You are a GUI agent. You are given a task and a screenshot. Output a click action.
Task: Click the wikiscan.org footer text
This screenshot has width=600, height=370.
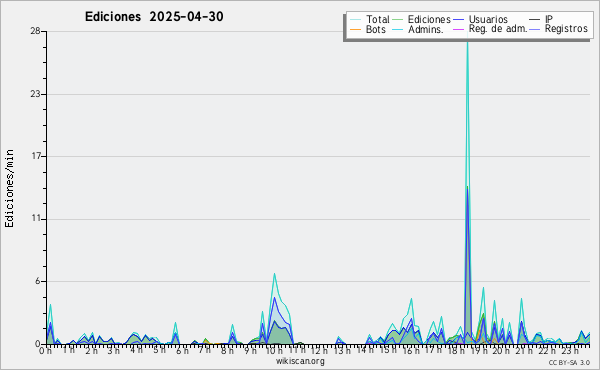point(300,361)
